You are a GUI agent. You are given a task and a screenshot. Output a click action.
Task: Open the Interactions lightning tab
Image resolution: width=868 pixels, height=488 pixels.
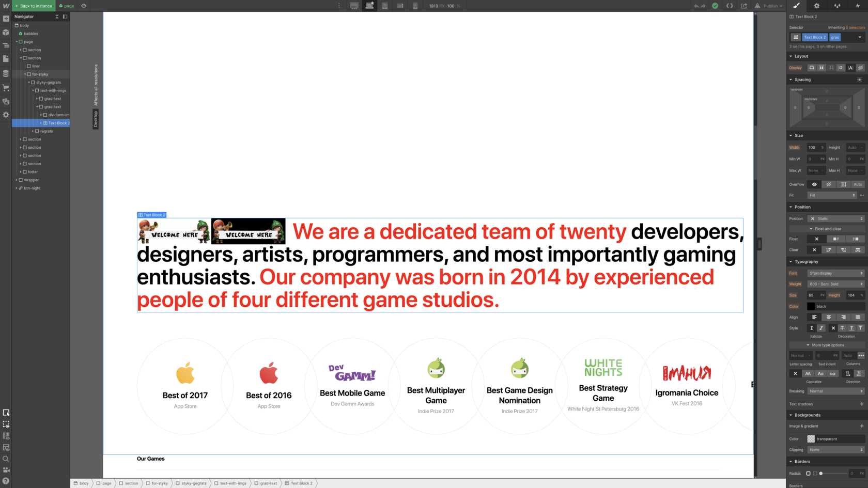(x=858, y=6)
